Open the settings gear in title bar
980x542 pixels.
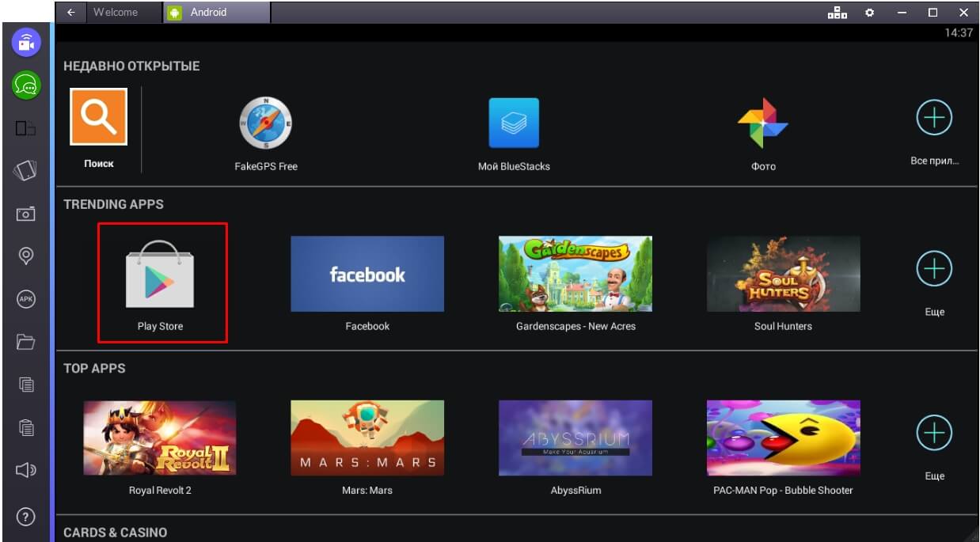(869, 13)
